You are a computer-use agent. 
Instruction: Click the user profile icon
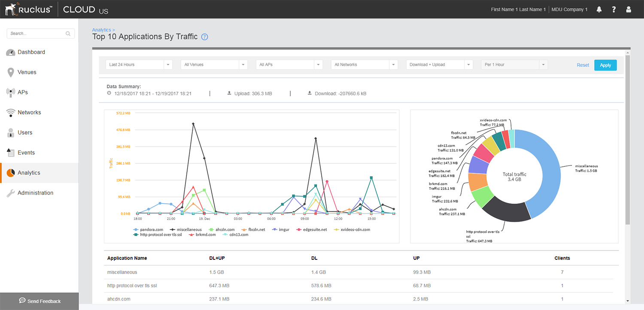coord(629,9)
